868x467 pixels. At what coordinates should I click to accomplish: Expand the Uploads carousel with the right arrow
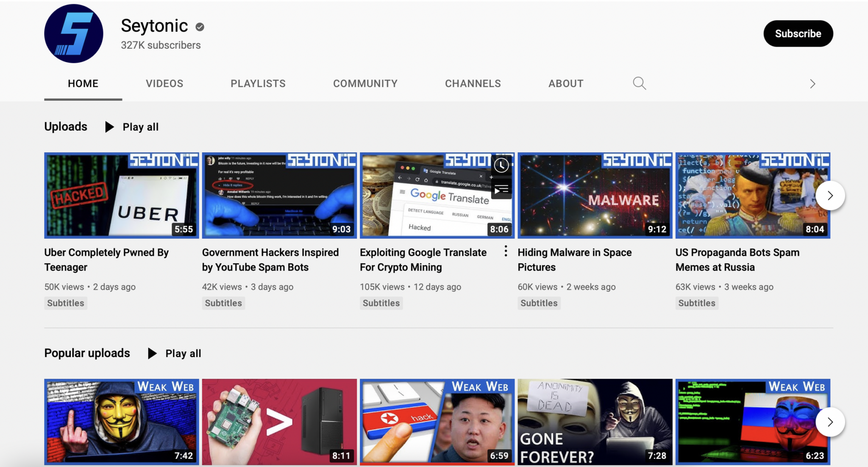(829, 195)
